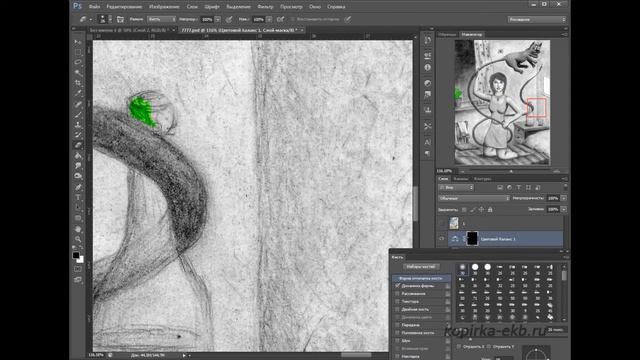Toggle visibility of layer 1

click(442, 223)
